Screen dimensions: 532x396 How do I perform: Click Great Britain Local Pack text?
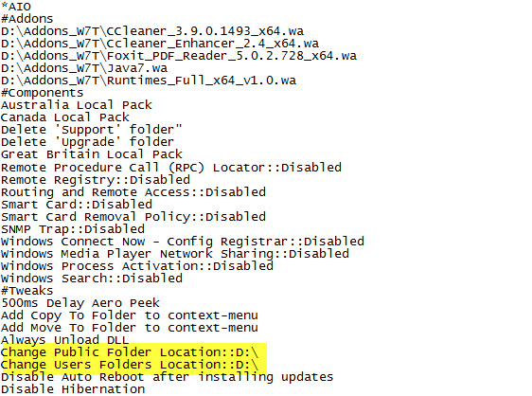click(x=92, y=154)
